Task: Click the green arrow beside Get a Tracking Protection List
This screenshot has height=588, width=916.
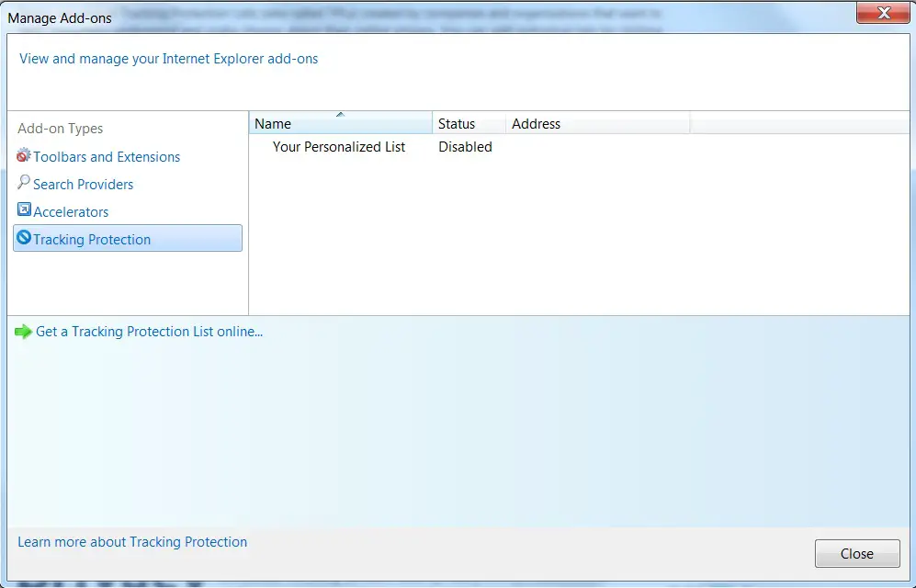Action: (x=23, y=332)
